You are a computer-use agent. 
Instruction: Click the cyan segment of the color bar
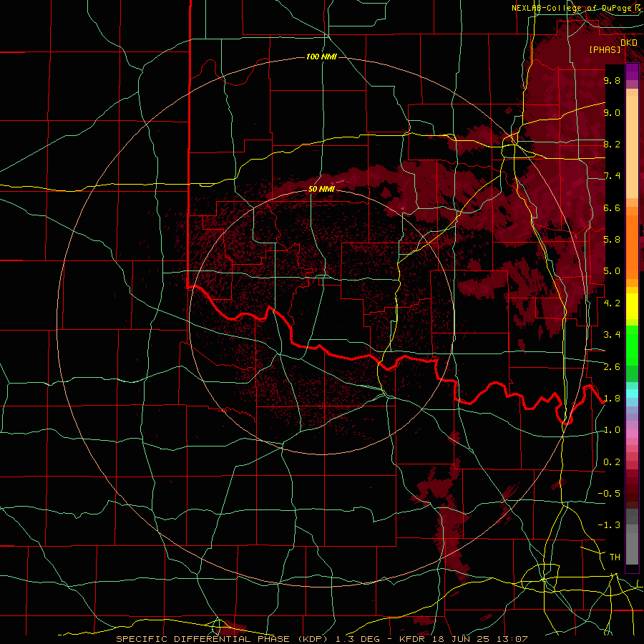click(632, 393)
